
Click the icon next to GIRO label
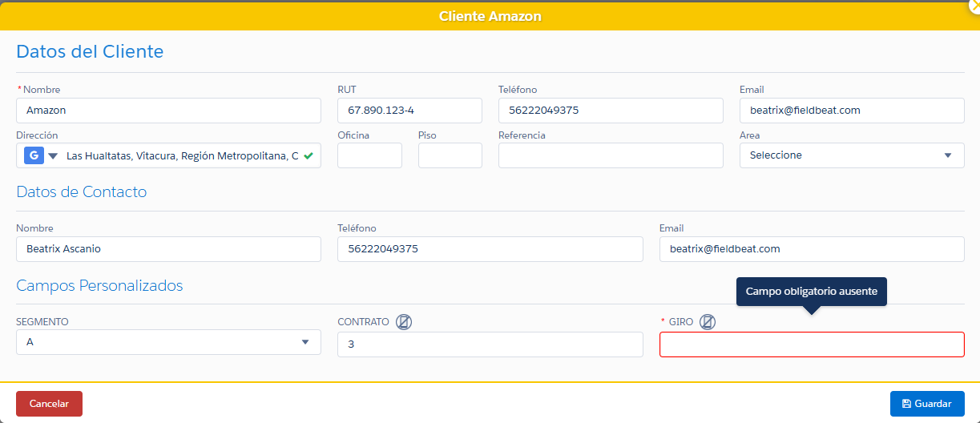tap(707, 322)
